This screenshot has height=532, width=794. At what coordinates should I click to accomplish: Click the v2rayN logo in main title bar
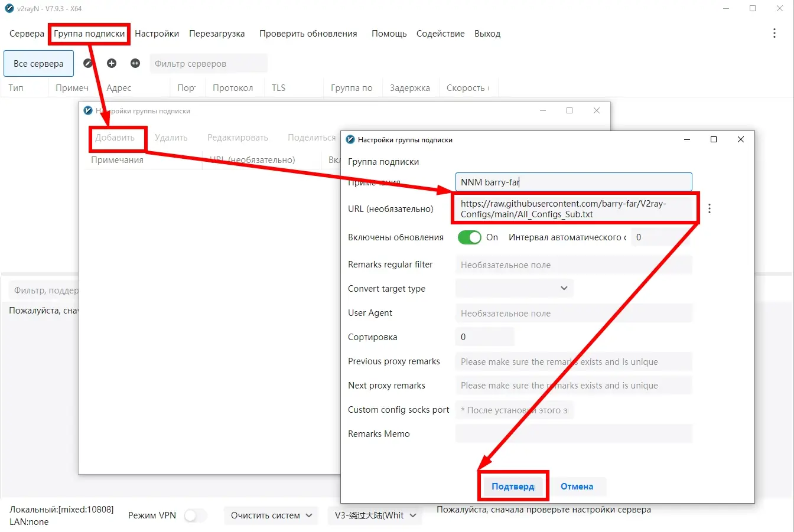(x=9, y=8)
